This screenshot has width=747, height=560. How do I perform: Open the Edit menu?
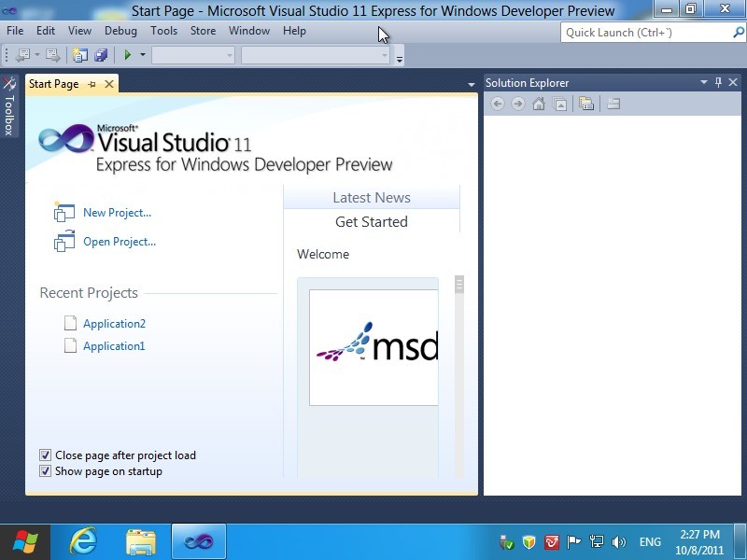pyautogui.click(x=46, y=31)
